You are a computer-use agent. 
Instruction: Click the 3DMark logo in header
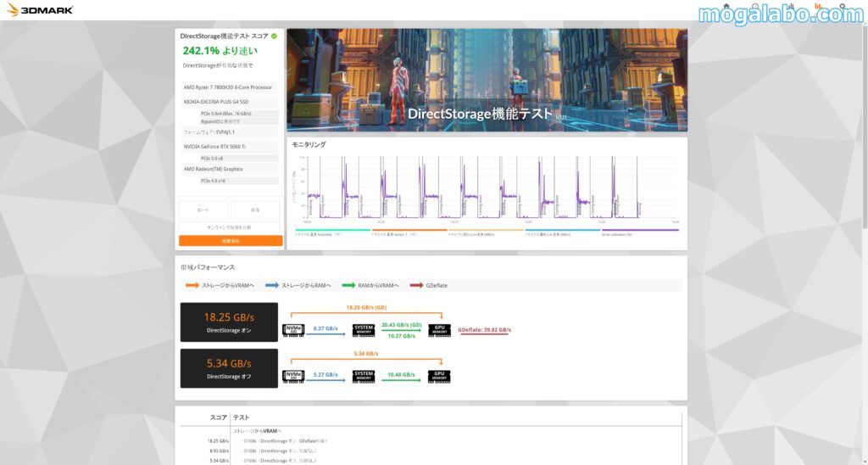pos(41,10)
